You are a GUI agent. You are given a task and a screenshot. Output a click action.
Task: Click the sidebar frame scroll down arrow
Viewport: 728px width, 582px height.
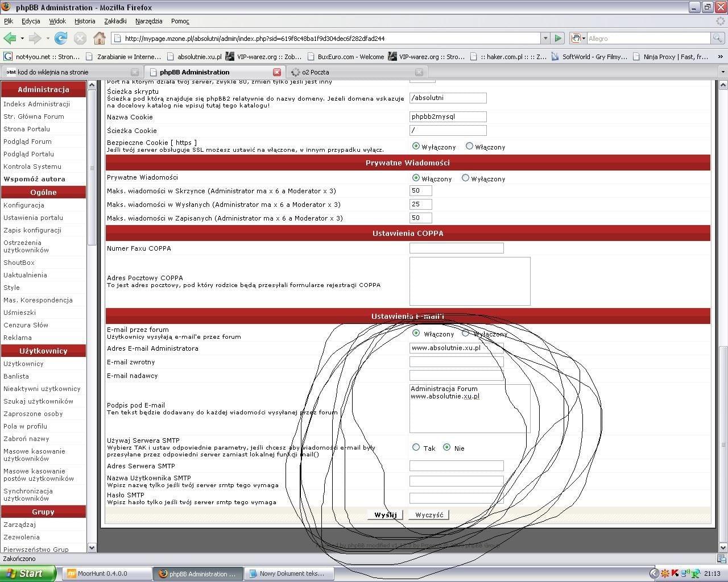(92, 547)
